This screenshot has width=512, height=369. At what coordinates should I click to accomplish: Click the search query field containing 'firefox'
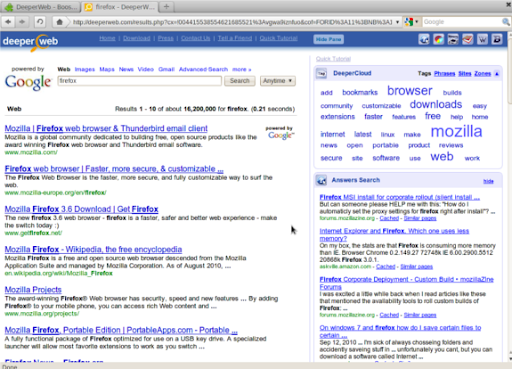pos(140,81)
